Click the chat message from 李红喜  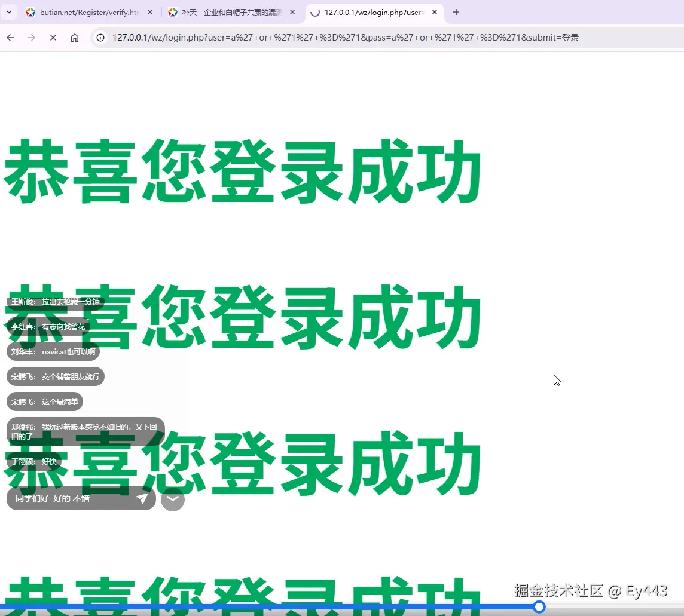48,327
